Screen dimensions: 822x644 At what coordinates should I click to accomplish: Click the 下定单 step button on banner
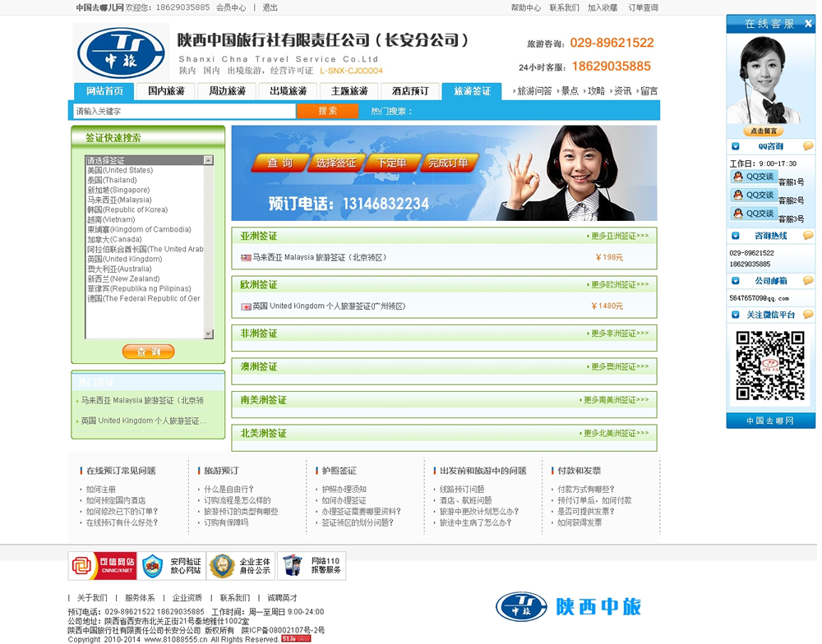pyautogui.click(x=392, y=163)
